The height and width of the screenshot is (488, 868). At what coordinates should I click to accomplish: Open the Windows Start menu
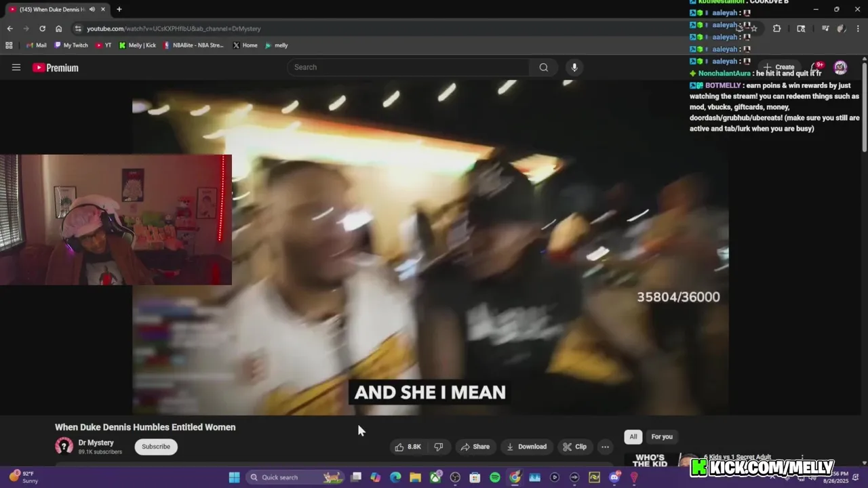(234, 477)
